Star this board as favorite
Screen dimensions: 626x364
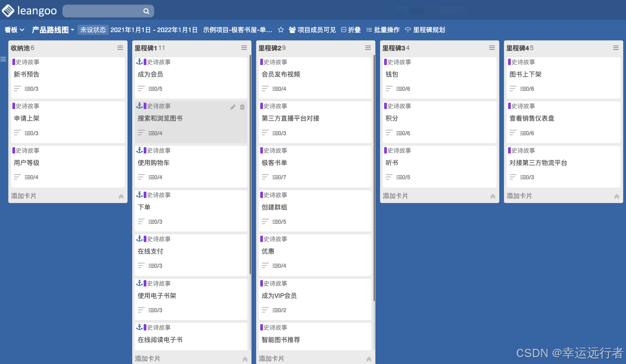[281, 30]
